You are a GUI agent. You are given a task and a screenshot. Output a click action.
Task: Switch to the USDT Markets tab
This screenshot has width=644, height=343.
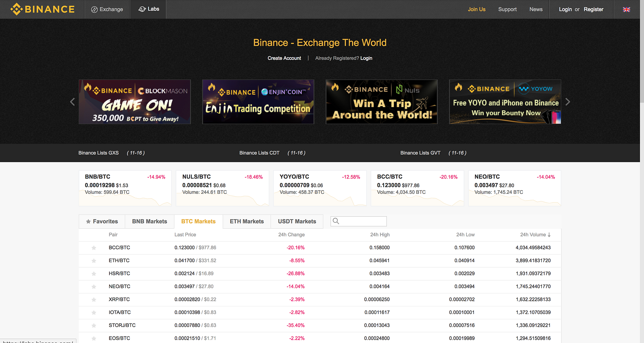point(297,222)
